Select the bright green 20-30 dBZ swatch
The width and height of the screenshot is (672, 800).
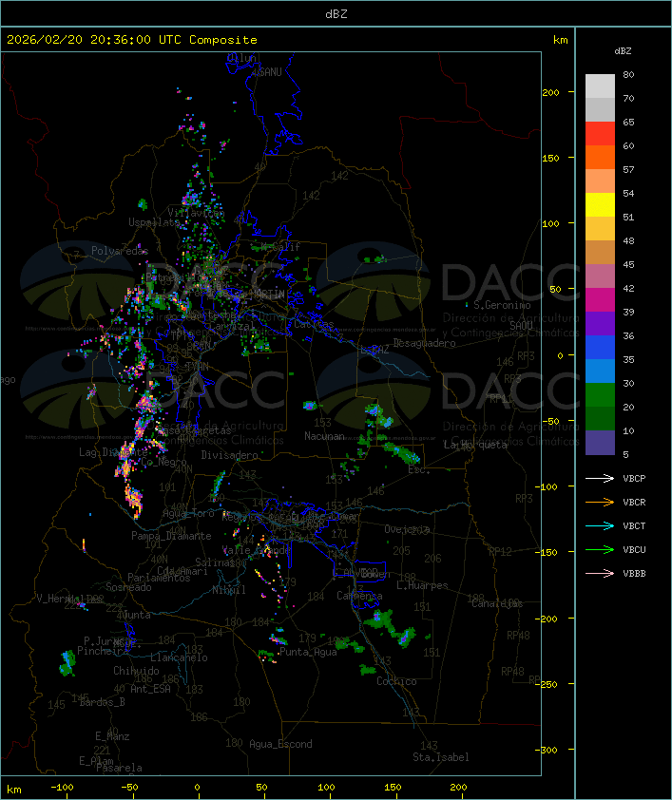pyautogui.click(x=600, y=395)
